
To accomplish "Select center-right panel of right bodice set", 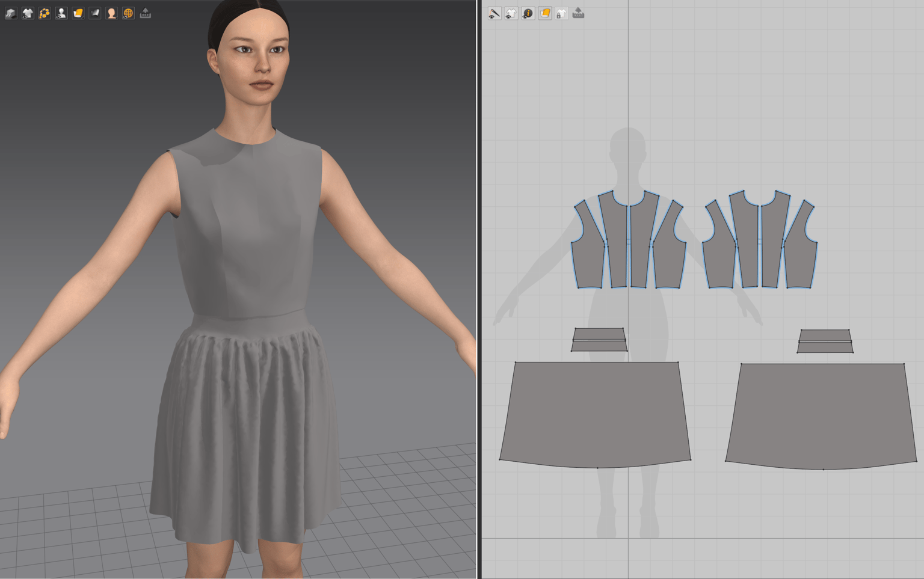I will 774,240.
